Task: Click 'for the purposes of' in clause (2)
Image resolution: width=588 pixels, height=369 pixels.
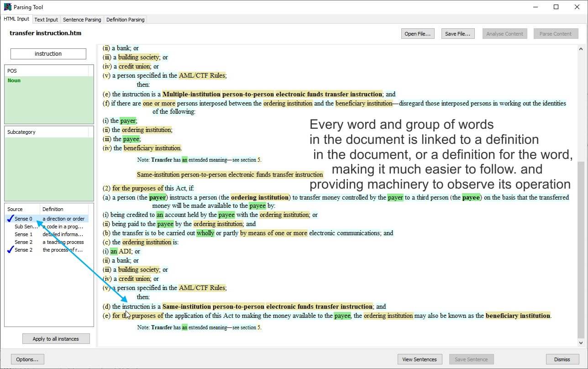Action: [138, 188]
